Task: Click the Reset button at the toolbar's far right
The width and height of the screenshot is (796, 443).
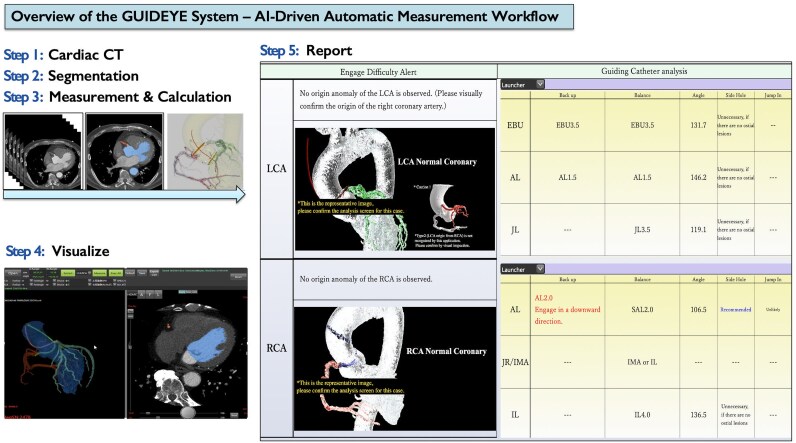Action: click(238, 277)
